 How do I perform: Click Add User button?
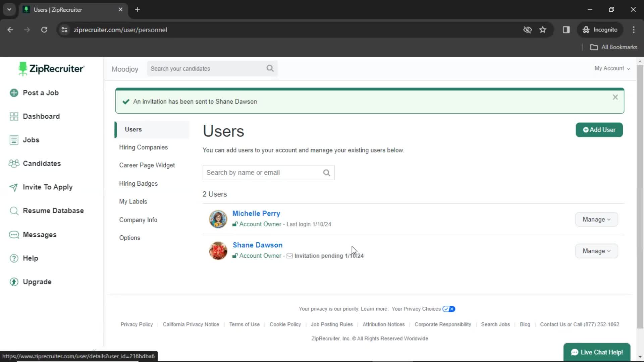click(599, 130)
